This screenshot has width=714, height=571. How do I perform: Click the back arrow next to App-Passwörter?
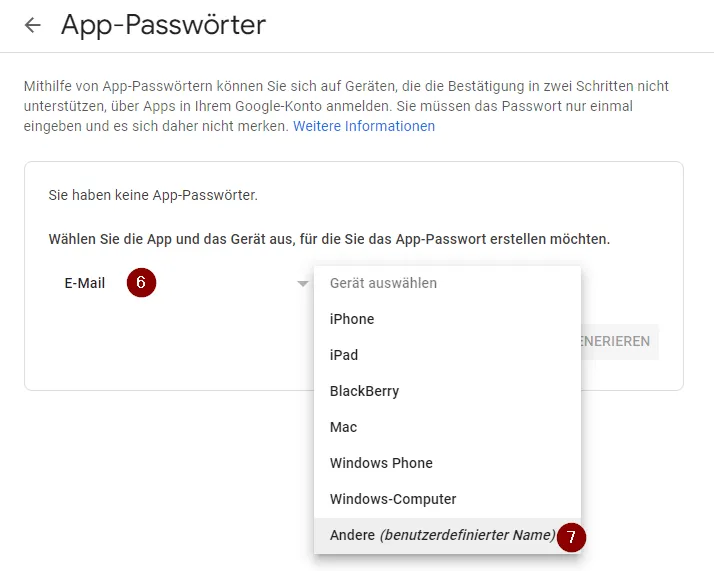(x=33, y=25)
